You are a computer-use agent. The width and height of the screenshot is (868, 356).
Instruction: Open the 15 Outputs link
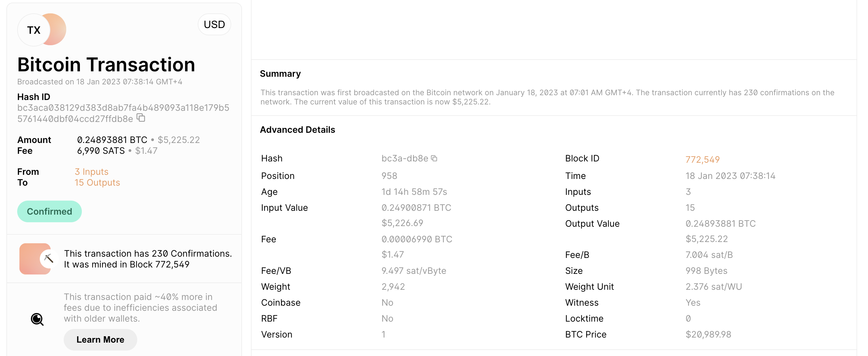click(97, 182)
